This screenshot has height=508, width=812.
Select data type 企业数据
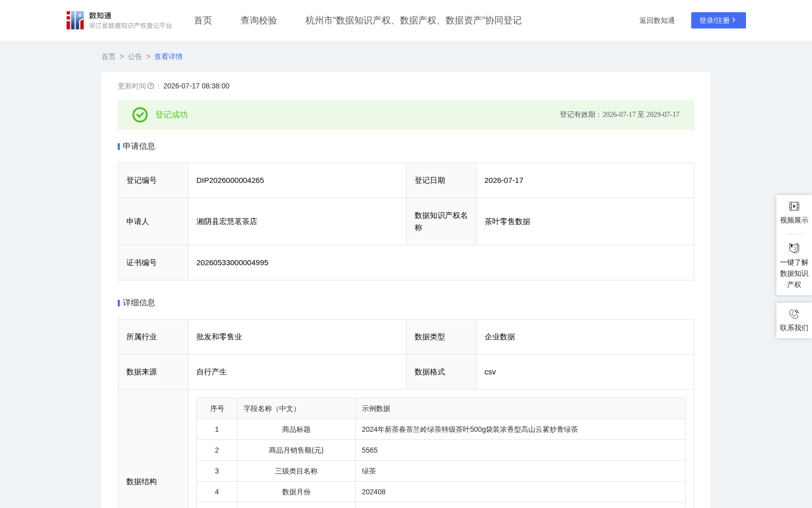500,337
